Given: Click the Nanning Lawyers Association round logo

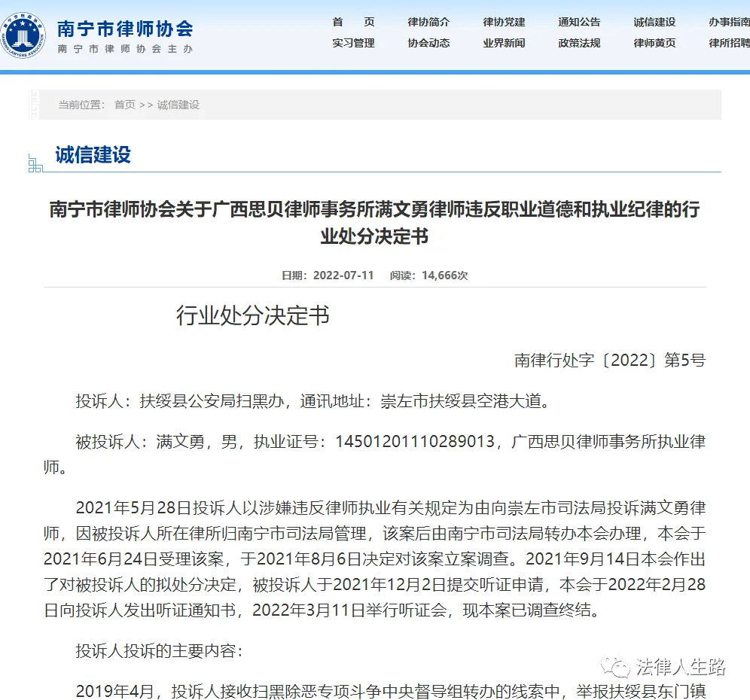Looking at the screenshot, I should [x=23, y=35].
